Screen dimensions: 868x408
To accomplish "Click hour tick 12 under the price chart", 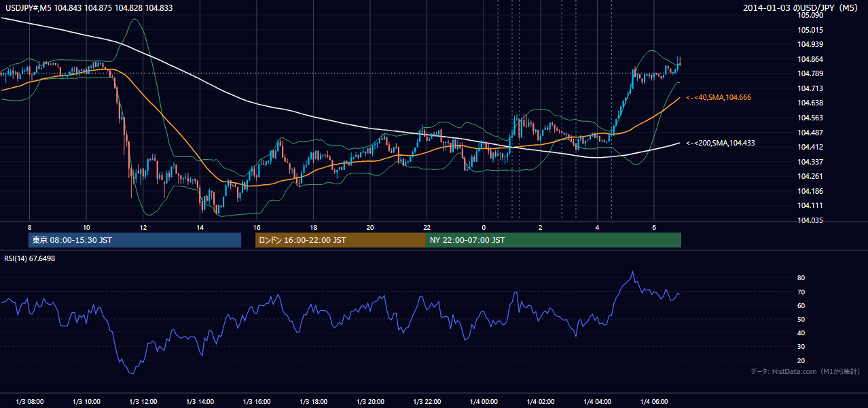I will coord(143,226).
